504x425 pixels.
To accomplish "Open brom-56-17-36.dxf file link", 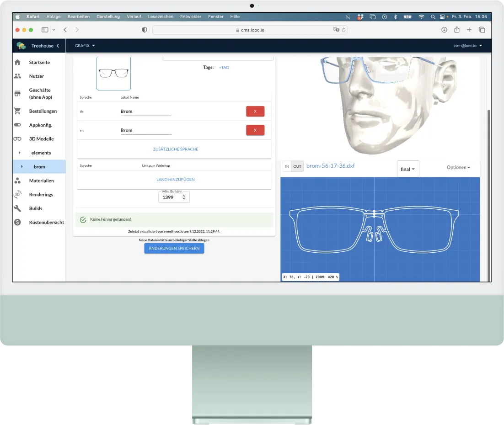I will tap(330, 166).
